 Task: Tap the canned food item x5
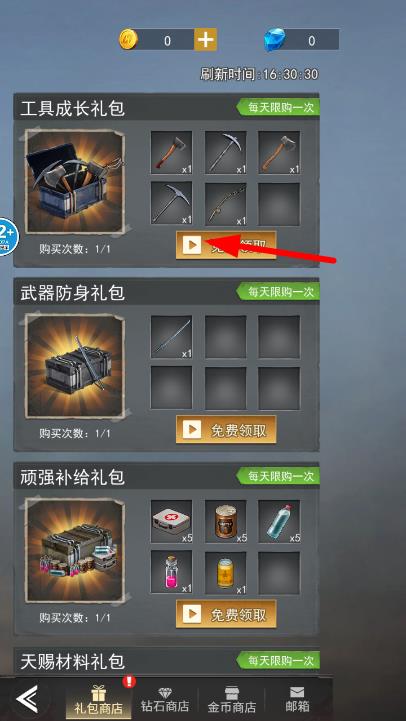225,521
